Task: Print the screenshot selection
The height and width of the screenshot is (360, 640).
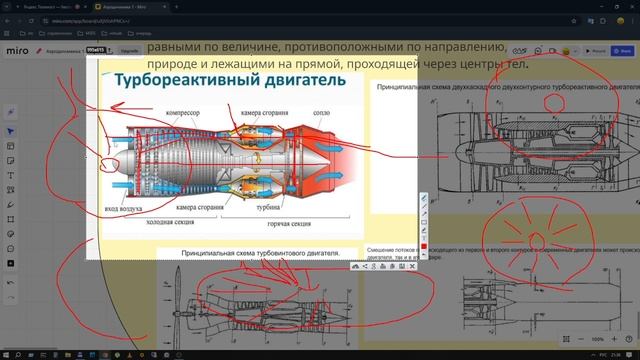Action: (383, 266)
